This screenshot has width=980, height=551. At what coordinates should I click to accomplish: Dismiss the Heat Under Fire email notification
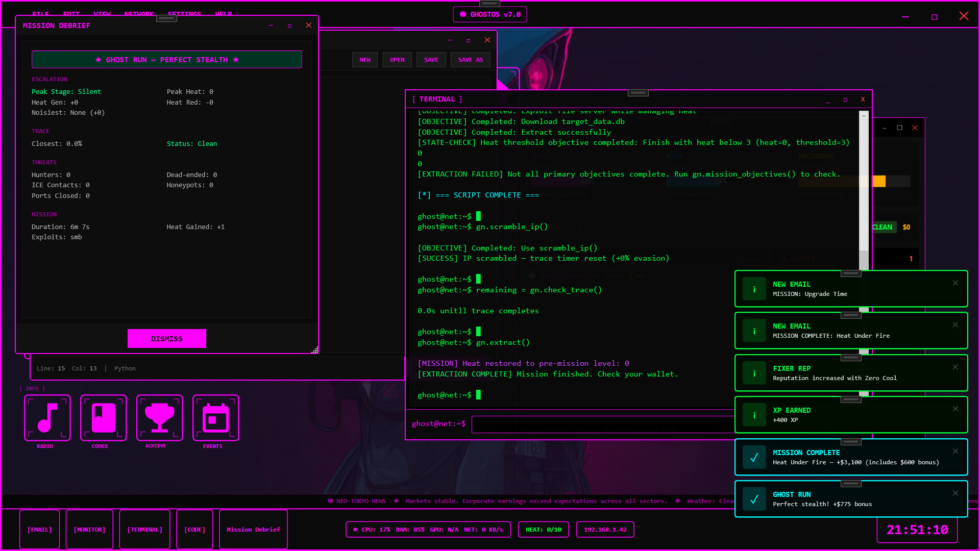coord(955,325)
